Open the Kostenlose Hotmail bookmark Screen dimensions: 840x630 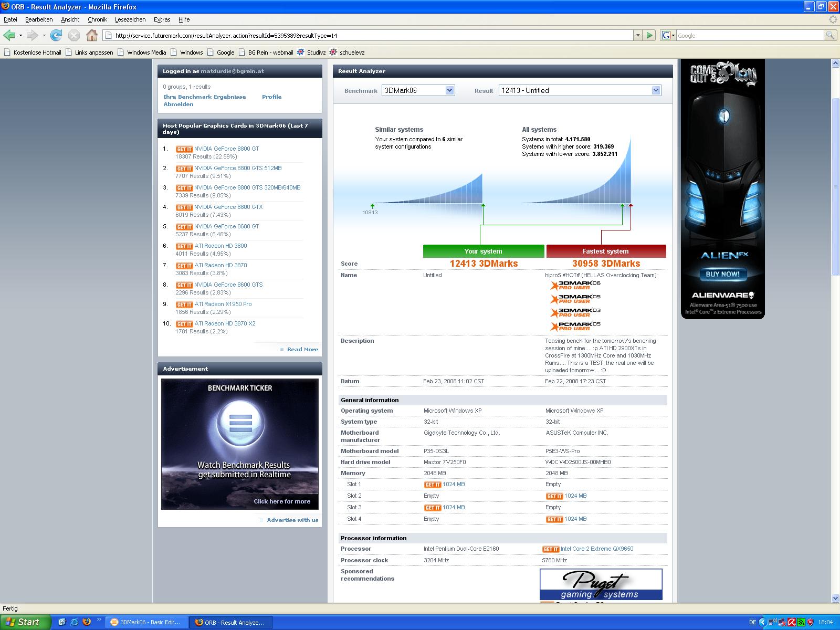click(33, 52)
